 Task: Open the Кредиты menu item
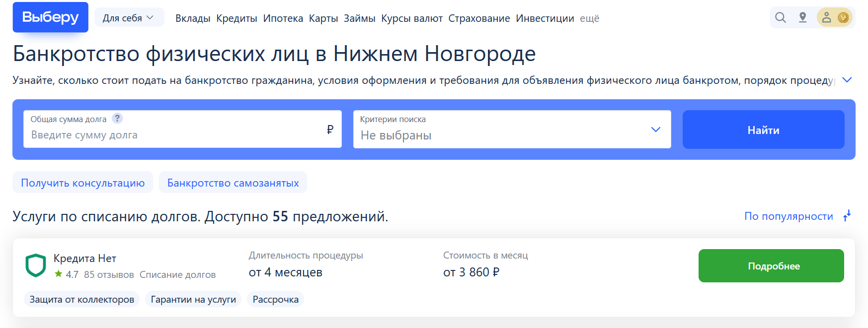pos(237,18)
